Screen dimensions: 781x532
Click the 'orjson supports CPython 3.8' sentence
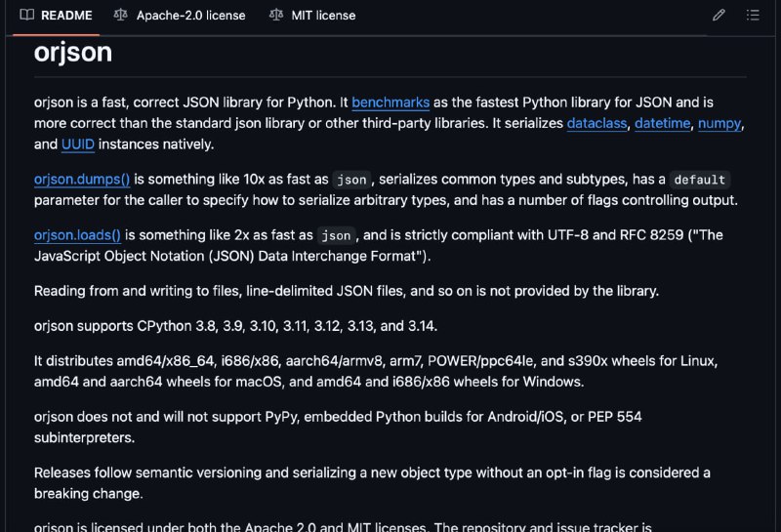click(235, 326)
